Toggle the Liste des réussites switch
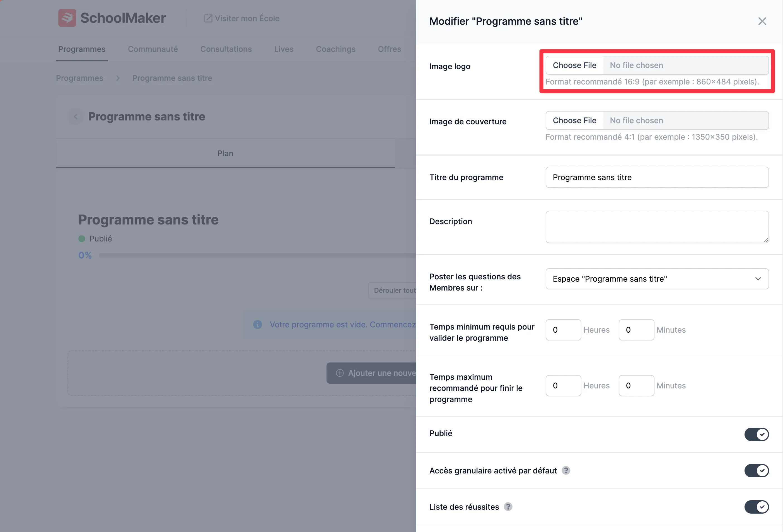 (x=757, y=507)
